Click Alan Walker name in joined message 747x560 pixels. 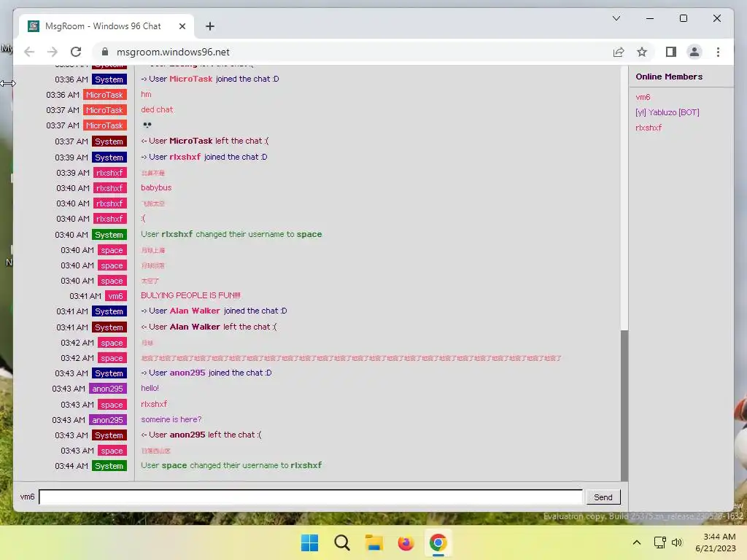194,311
